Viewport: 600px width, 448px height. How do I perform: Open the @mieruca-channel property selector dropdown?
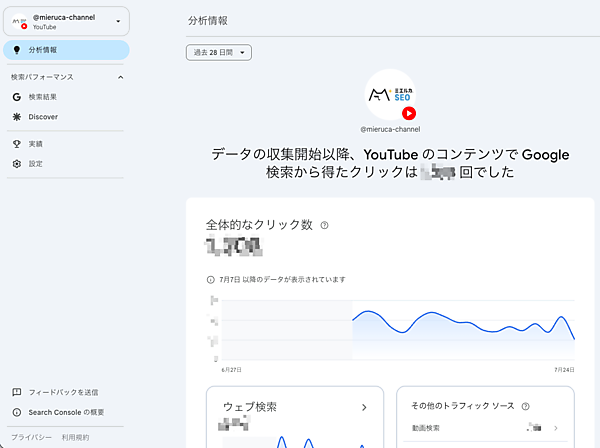pyautogui.click(x=66, y=21)
